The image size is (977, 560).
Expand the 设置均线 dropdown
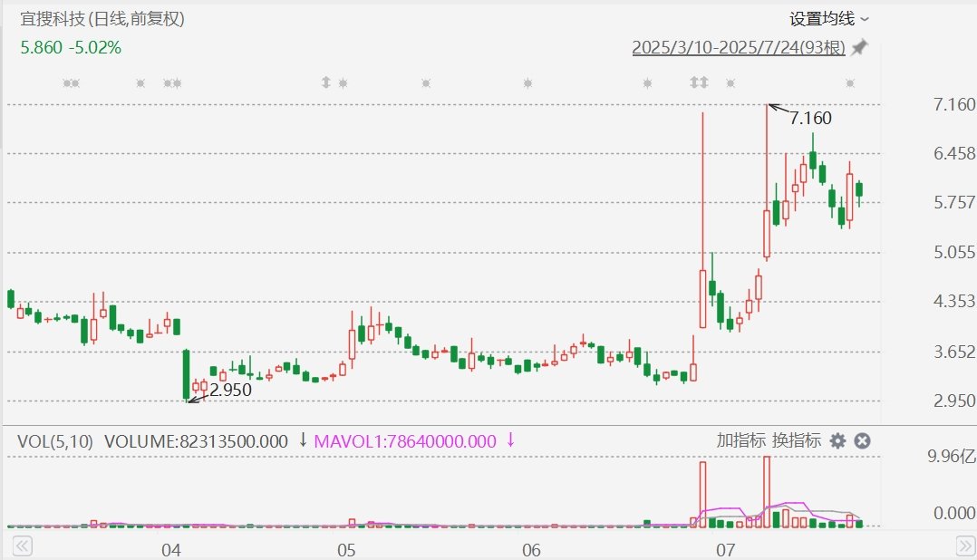pos(828,19)
